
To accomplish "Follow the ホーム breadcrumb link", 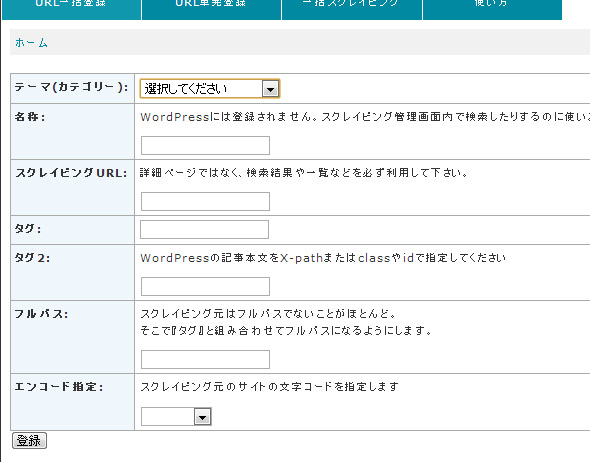I will 31,43.
